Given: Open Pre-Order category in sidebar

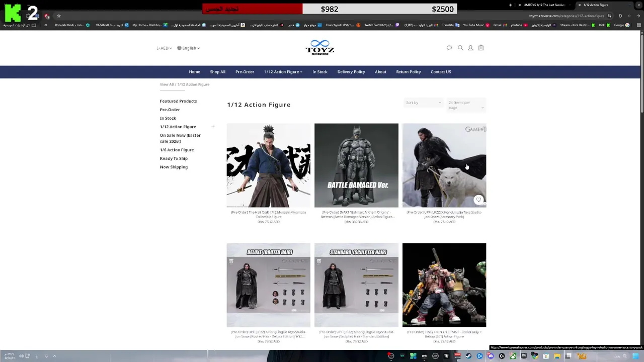Looking at the screenshot, I should click(x=170, y=110).
